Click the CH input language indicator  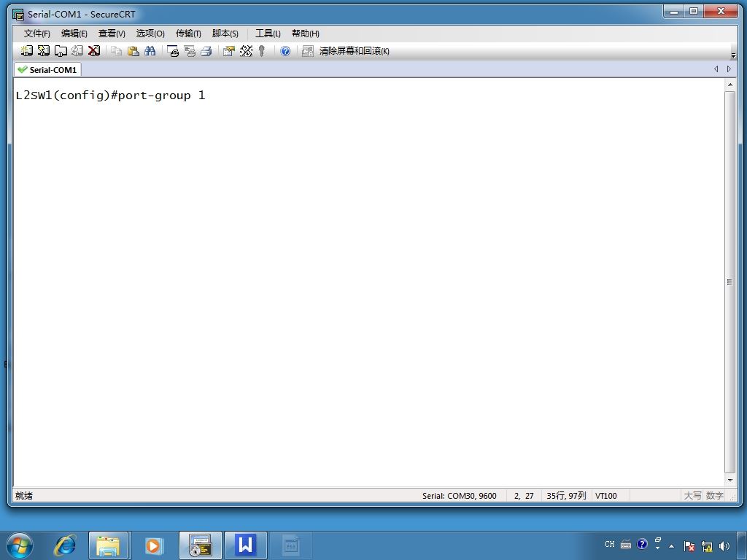click(610, 544)
